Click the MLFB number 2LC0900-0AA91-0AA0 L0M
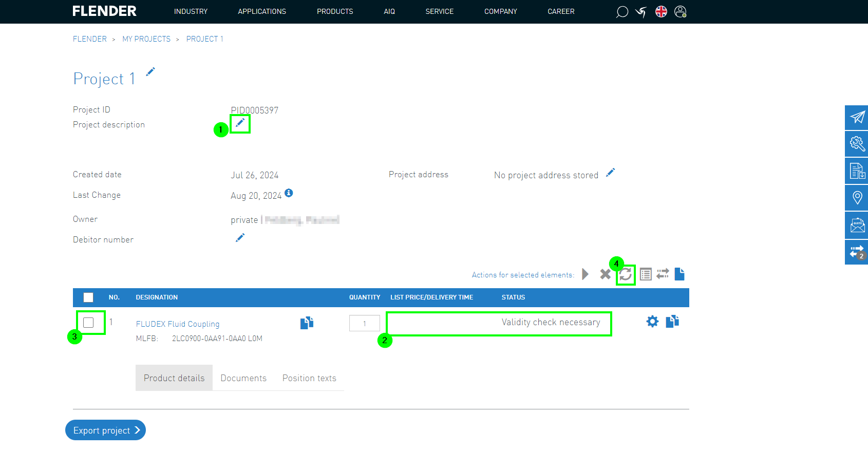Image resolution: width=868 pixels, height=469 pixels. [217, 339]
